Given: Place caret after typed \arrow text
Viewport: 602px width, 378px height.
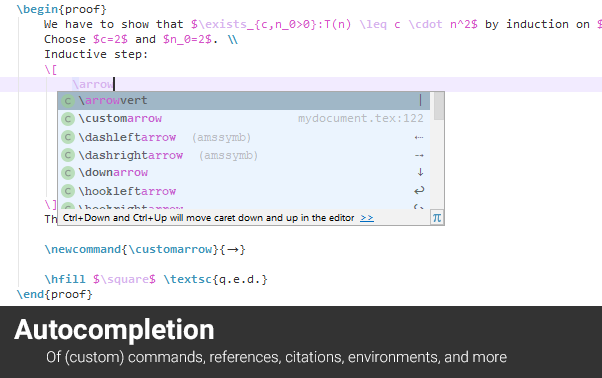Looking at the screenshot, I should 114,84.
